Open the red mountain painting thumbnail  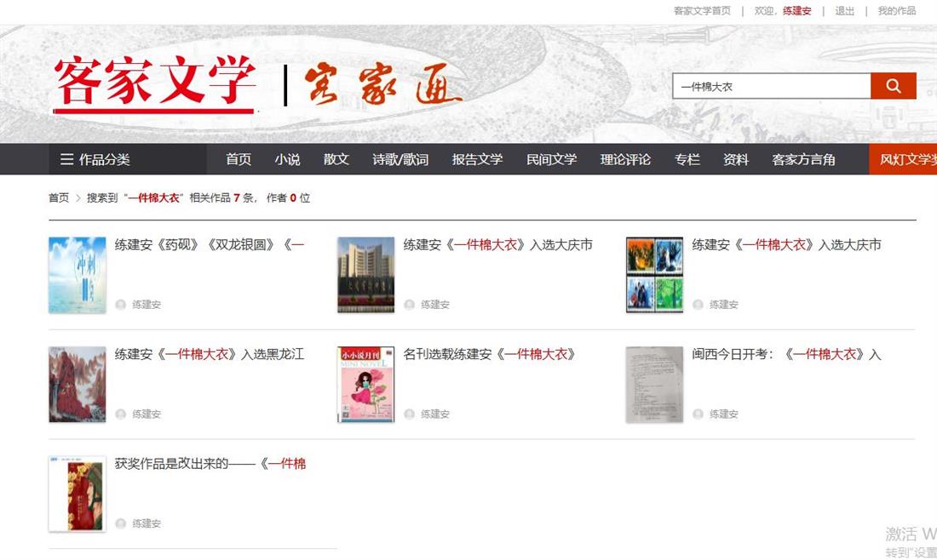point(78,385)
